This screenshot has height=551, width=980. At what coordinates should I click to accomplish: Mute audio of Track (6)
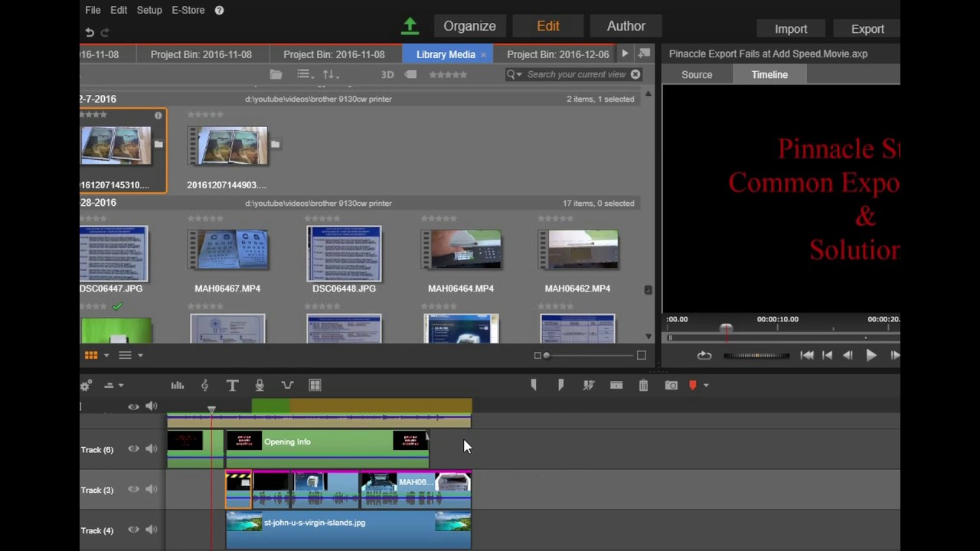[152, 448]
